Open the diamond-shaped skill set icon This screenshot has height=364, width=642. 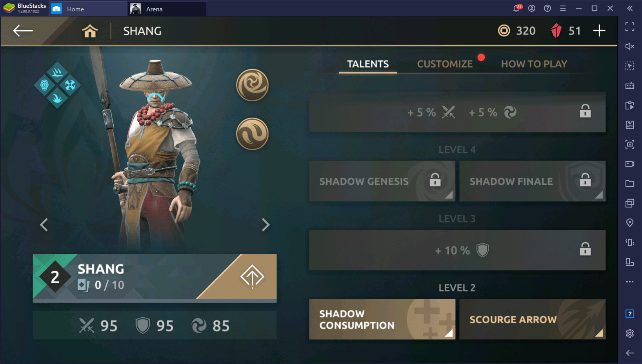tap(57, 85)
